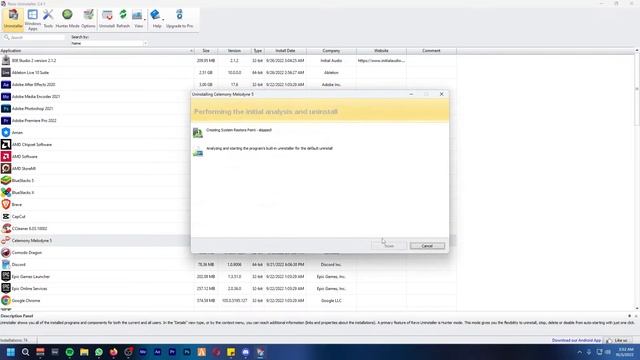
Task: Select the Comodo Dragon icon
Action: 6,253
